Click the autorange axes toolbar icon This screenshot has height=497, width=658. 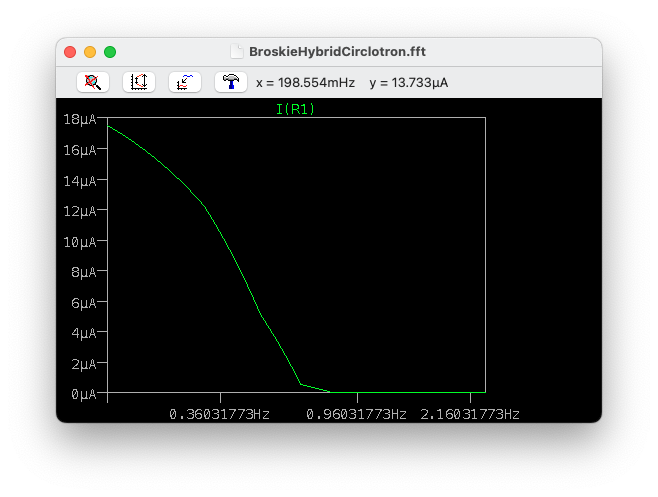point(139,82)
